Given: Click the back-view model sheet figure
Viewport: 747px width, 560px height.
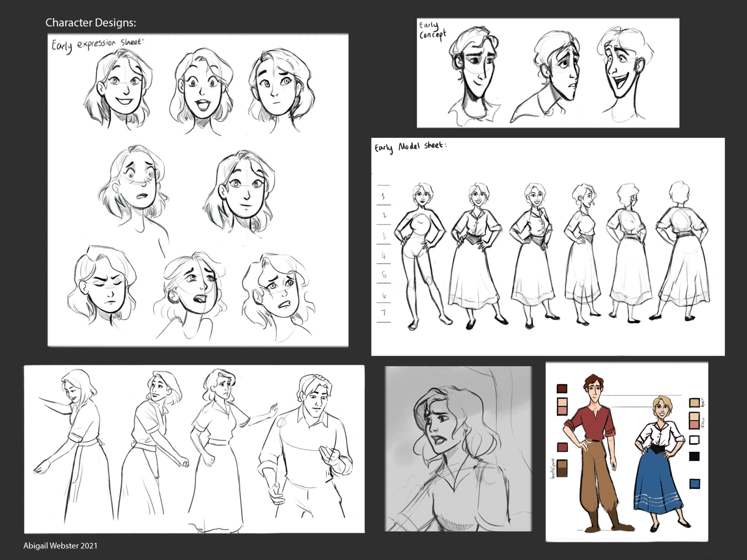Looking at the screenshot, I should 682,250.
